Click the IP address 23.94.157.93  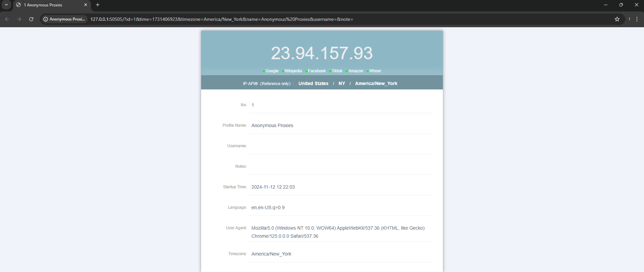(322, 53)
